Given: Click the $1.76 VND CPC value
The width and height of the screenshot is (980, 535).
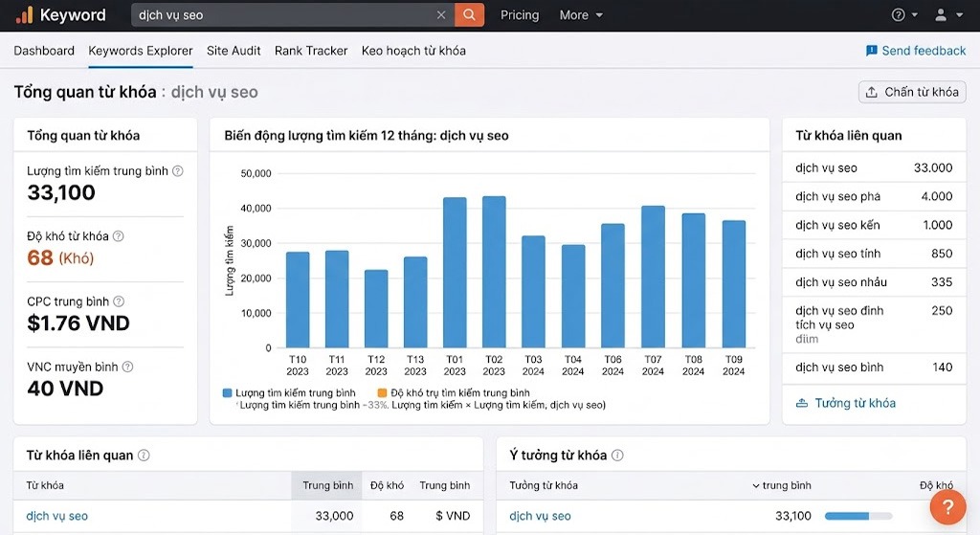Looking at the screenshot, I should click(78, 323).
